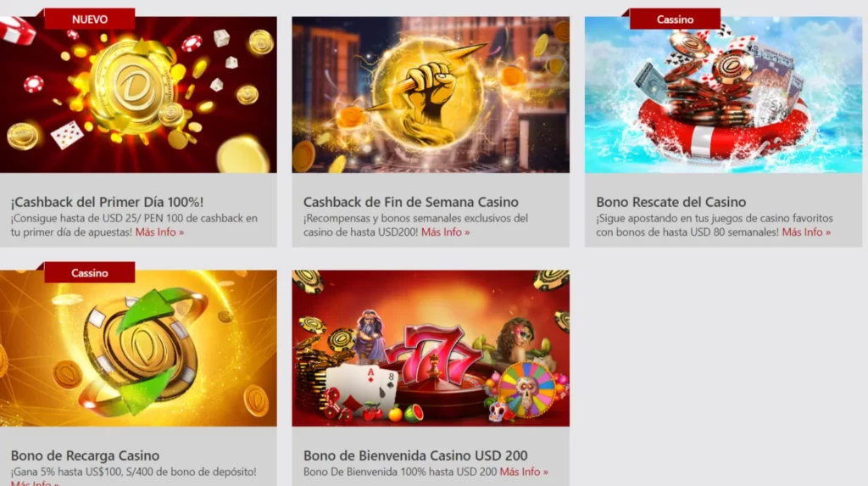Image resolution: width=868 pixels, height=486 pixels.
Task: Open the Cashback de Fin de Semana image
Action: point(431,95)
